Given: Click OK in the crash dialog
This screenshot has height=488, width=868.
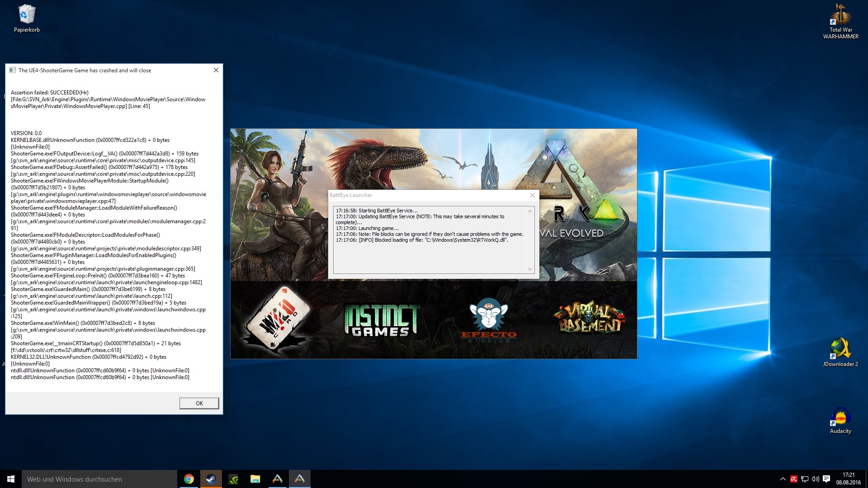Looking at the screenshot, I should click(199, 403).
